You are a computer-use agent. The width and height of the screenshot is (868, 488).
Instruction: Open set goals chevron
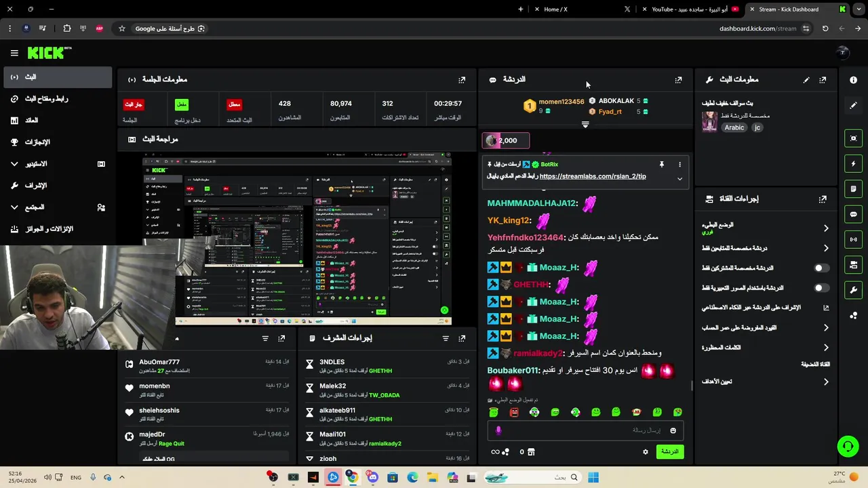(826, 382)
